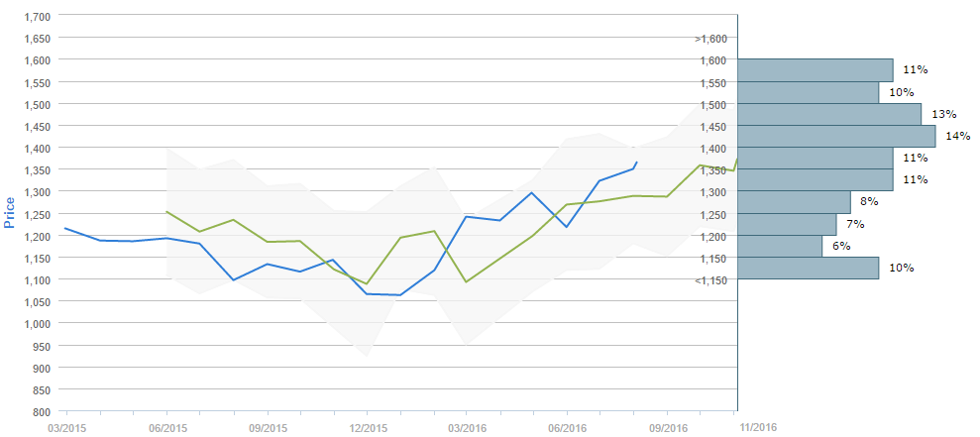Click the topmost 11% histogram bar

[x=816, y=69]
